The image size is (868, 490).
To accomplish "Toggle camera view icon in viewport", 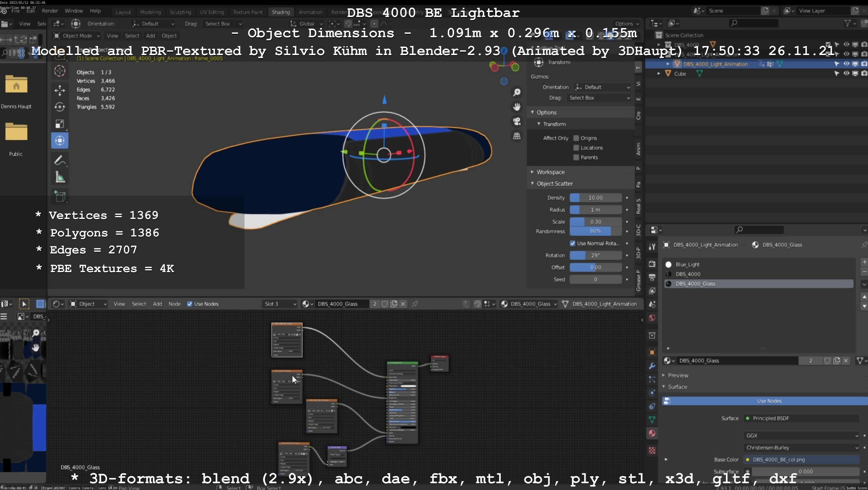I will (516, 121).
